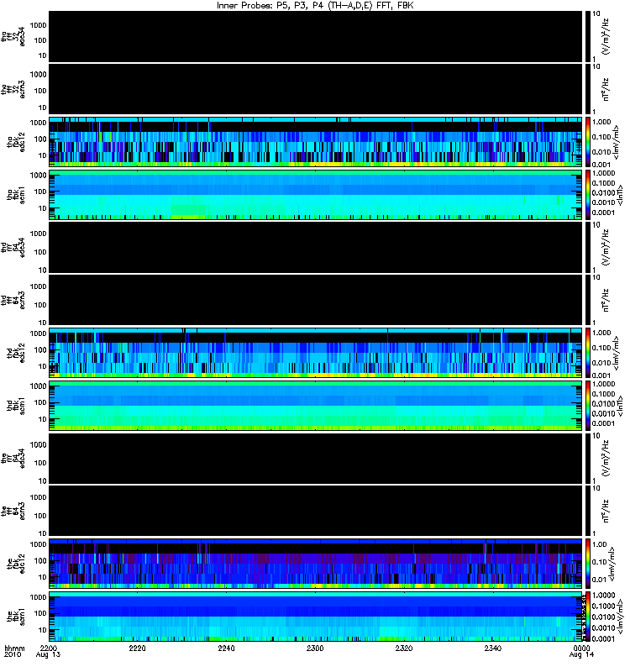Select the 2240 time axis label
The width and height of the screenshot is (630, 672).
pyautogui.click(x=226, y=648)
